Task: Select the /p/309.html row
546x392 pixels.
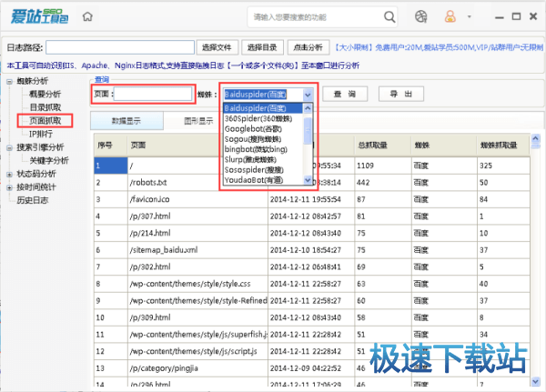Action: pos(312,317)
